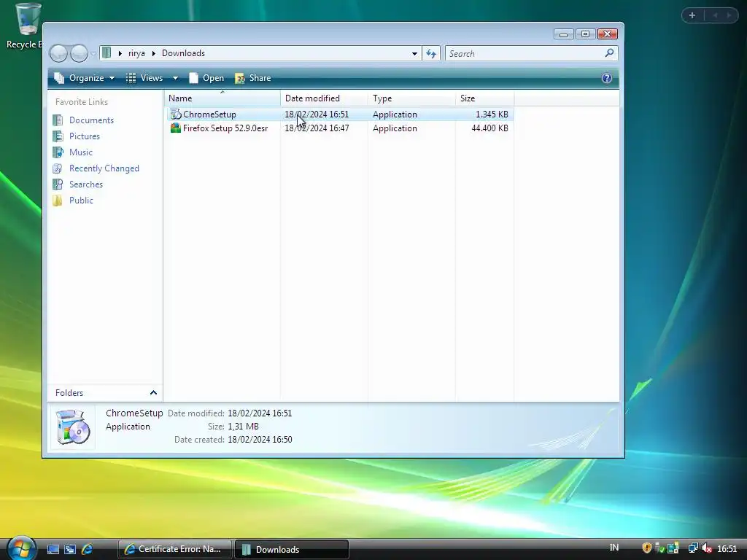Image resolution: width=747 pixels, height=560 pixels.
Task: Click the 44.400 KB size cell
Action: (489, 128)
